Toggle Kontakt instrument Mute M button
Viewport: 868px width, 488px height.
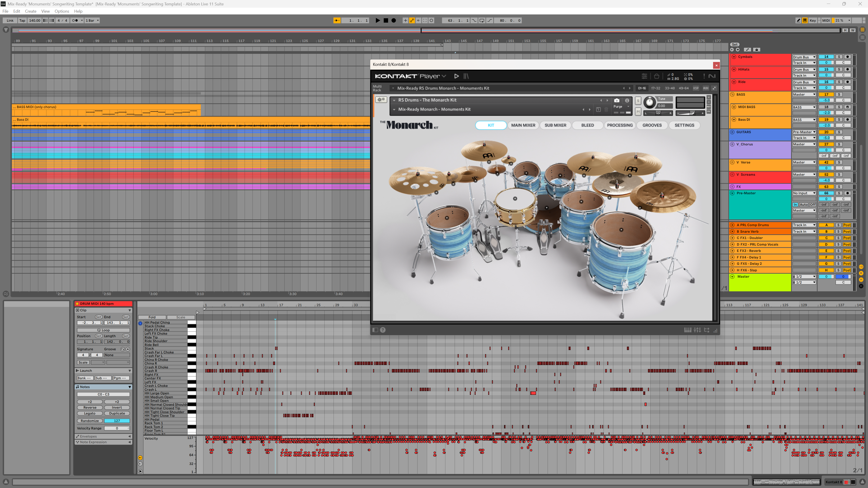(x=638, y=111)
